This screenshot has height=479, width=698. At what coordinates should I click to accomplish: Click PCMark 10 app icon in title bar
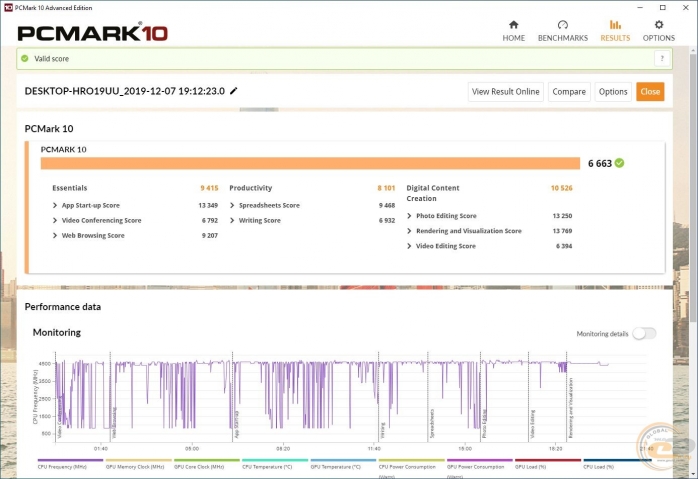click(8, 8)
